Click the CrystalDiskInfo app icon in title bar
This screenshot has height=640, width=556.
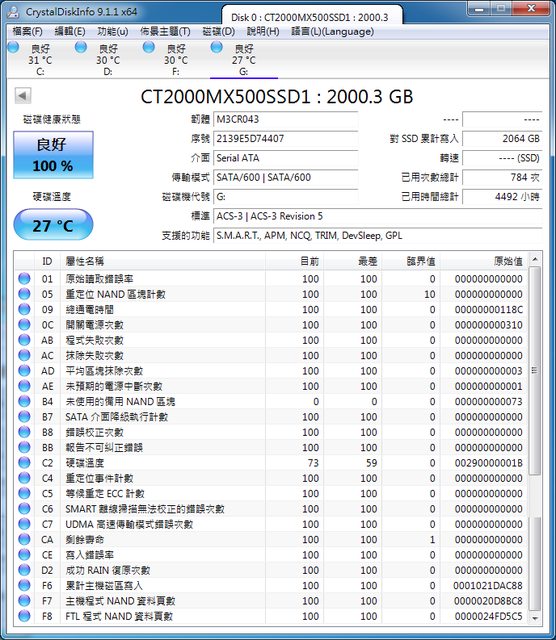pyautogui.click(x=13, y=12)
